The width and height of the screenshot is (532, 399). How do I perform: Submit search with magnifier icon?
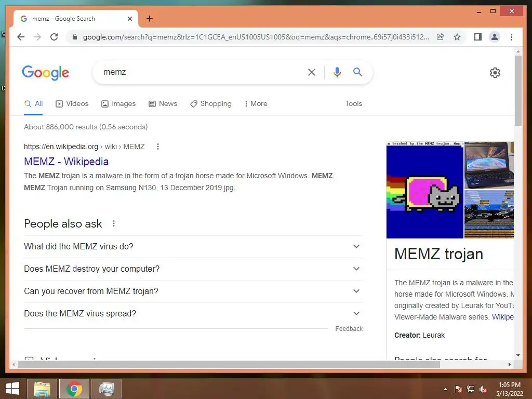pos(357,72)
